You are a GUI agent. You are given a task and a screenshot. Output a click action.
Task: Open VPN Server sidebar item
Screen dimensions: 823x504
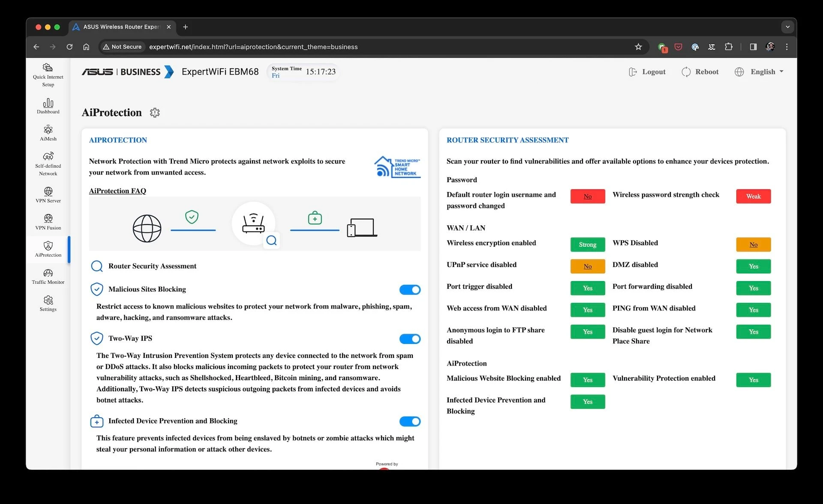tap(48, 195)
